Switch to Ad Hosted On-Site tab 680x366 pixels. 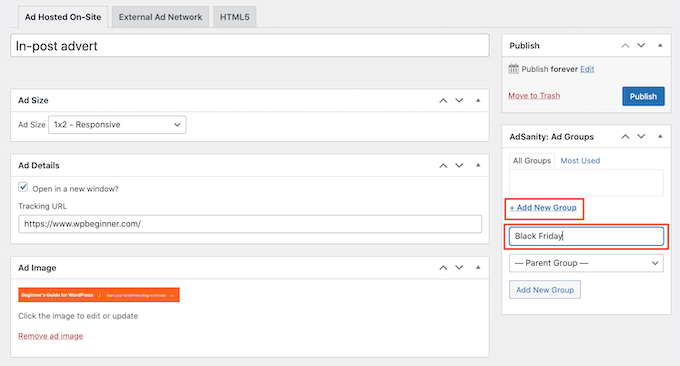[x=63, y=17]
